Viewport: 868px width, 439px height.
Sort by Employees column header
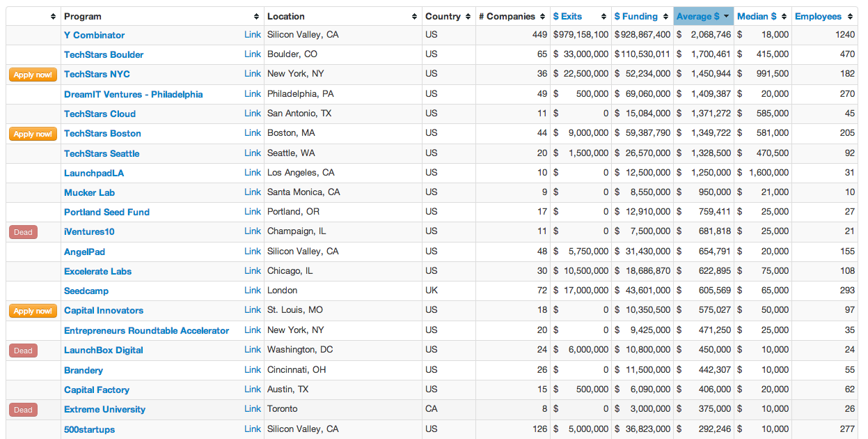[x=824, y=16]
